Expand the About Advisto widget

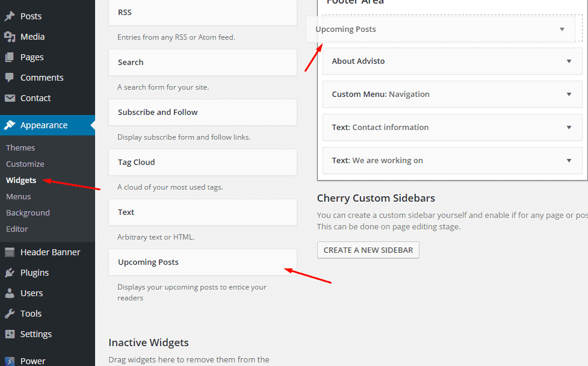tap(569, 61)
